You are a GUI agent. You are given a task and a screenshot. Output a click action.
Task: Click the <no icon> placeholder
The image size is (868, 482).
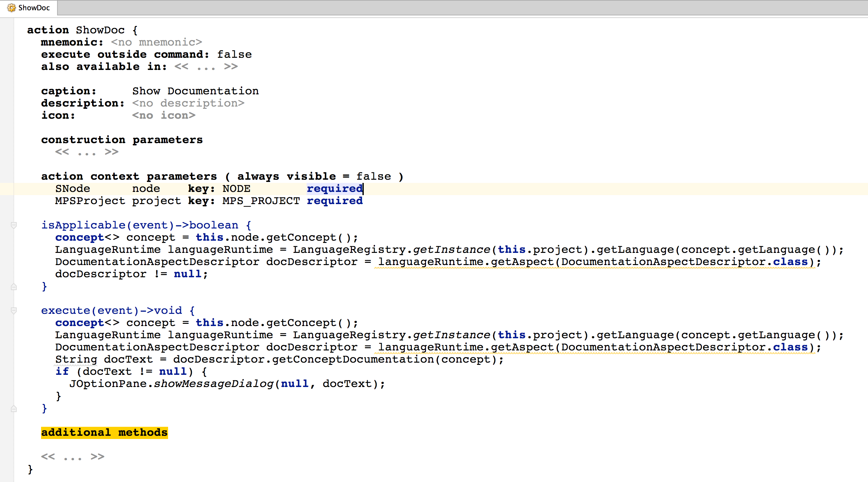pyautogui.click(x=163, y=115)
